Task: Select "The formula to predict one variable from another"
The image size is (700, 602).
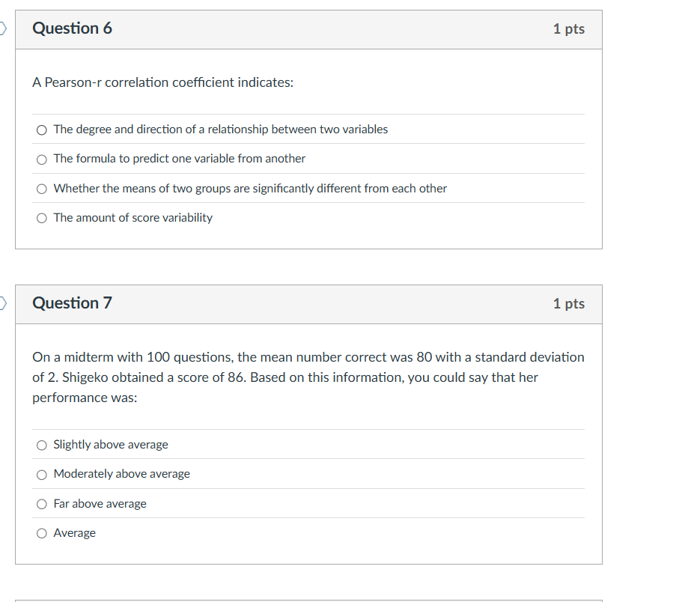Action: tap(42, 159)
